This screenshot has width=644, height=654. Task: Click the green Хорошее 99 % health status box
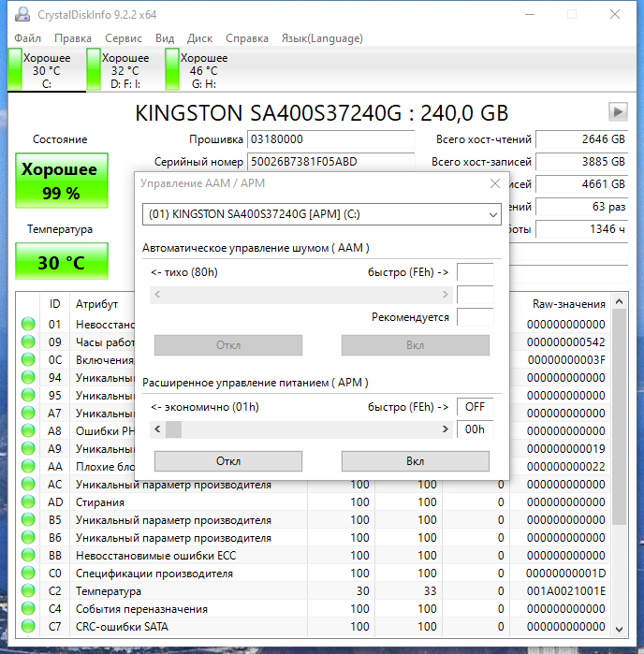pyautogui.click(x=62, y=181)
